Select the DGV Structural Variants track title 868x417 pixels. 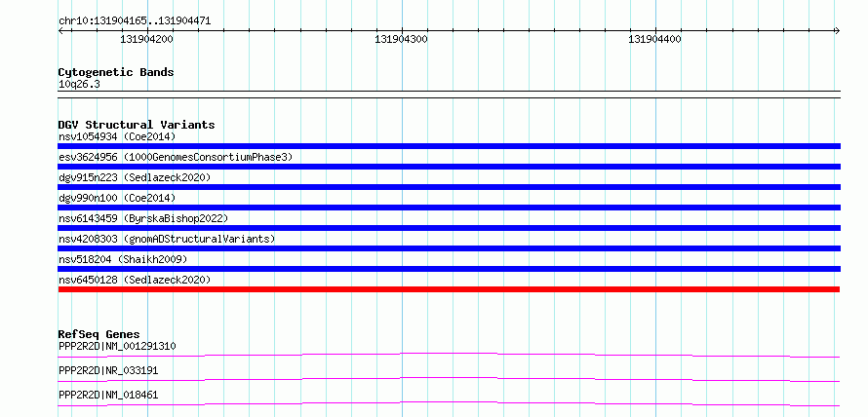point(137,125)
